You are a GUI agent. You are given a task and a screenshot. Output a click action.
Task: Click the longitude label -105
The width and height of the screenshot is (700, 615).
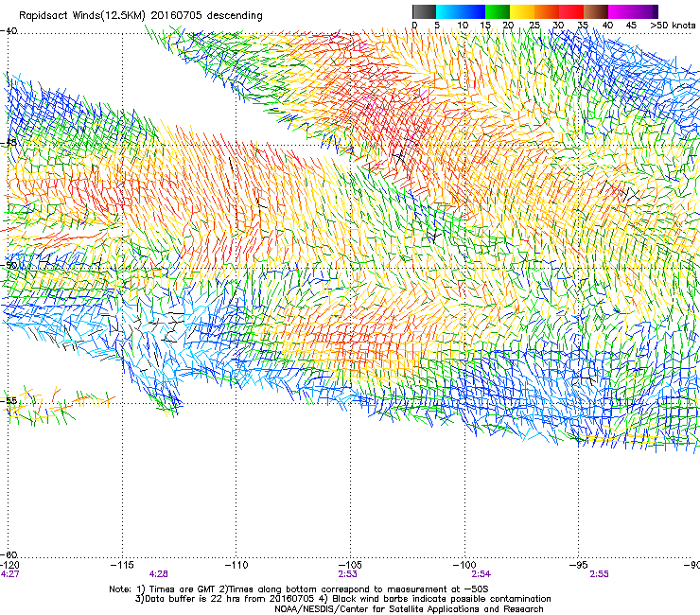click(x=350, y=565)
